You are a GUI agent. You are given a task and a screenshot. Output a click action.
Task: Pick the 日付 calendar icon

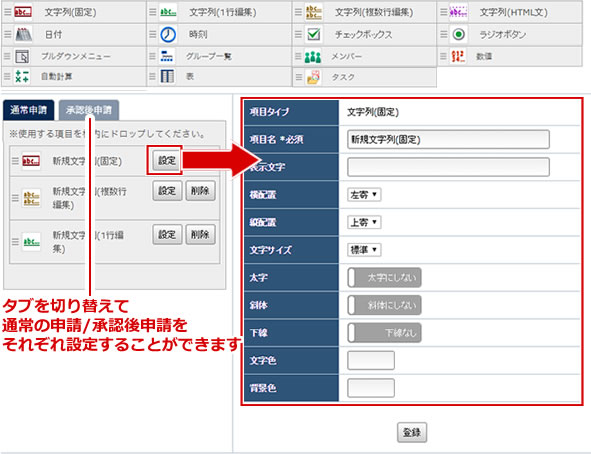point(23,34)
